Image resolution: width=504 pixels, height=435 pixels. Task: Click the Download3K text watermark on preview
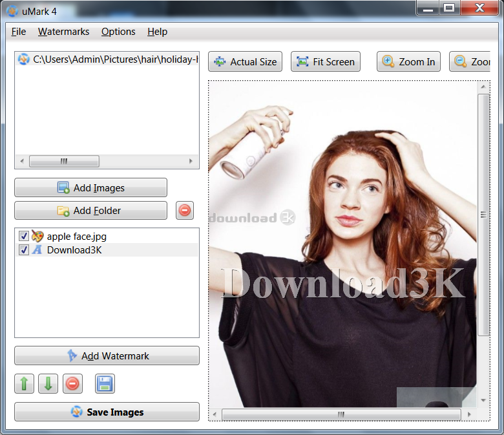coord(343,283)
